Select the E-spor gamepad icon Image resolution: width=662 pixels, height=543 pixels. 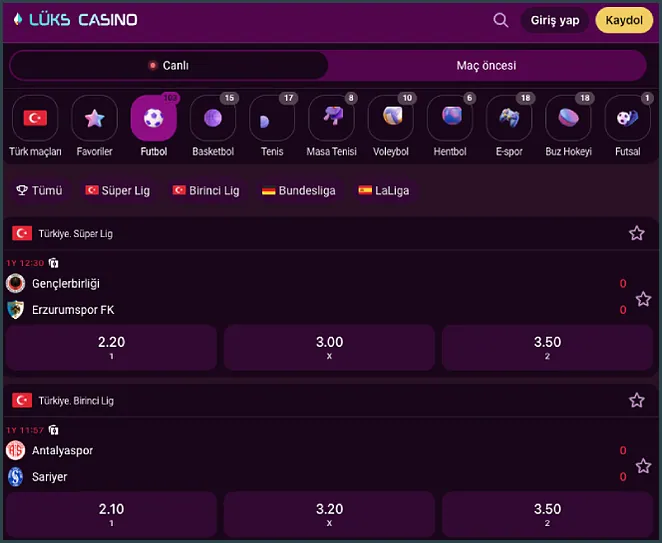[x=509, y=118]
